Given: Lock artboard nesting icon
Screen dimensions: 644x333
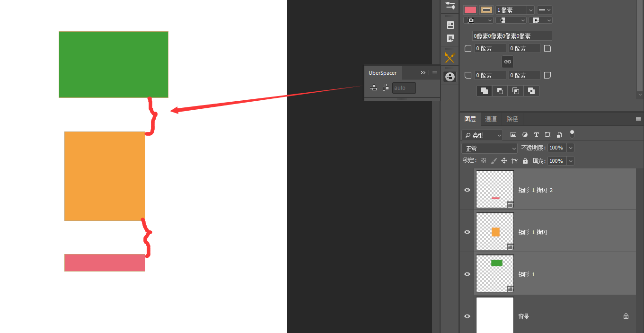Looking at the screenshot, I should pyautogui.click(x=515, y=161).
